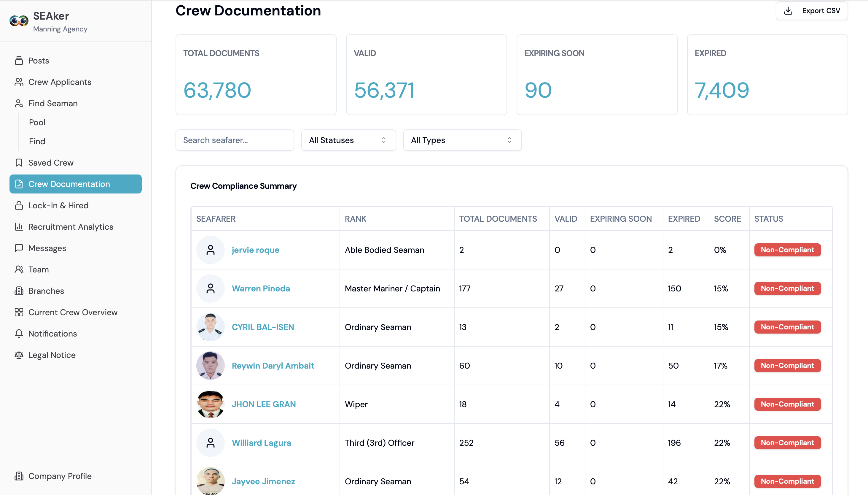
Task: Click the Lock-In & Hired padlock icon
Action: [19, 205]
